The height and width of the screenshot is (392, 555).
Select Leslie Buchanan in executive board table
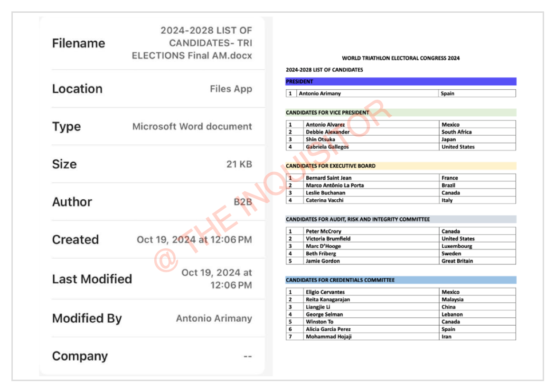(x=325, y=193)
